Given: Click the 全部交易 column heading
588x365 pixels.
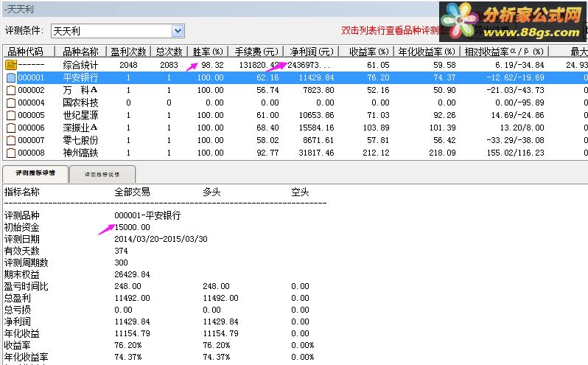Looking at the screenshot, I should (x=133, y=192).
